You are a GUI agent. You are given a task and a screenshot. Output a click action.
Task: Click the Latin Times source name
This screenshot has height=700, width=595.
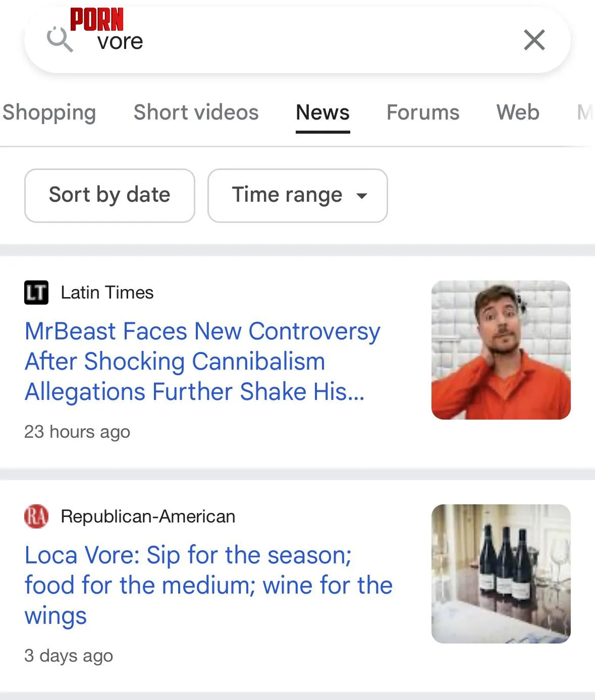click(x=107, y=293)
